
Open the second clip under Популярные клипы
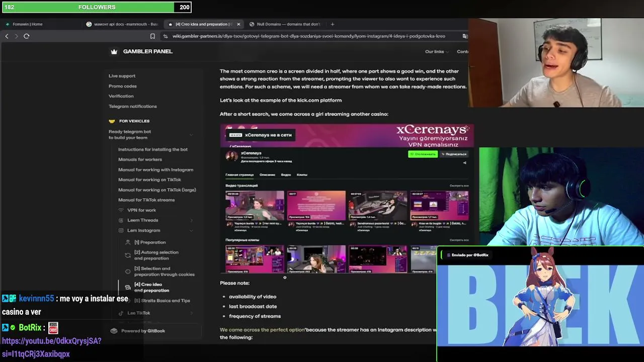(316, 259)
